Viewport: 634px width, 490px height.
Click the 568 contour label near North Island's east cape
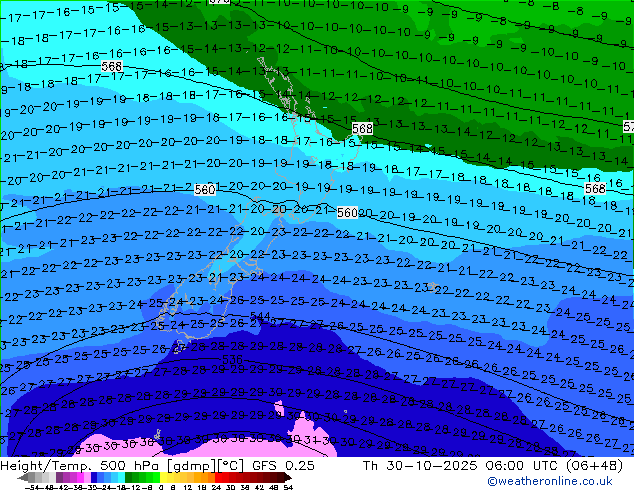[362, 129]
